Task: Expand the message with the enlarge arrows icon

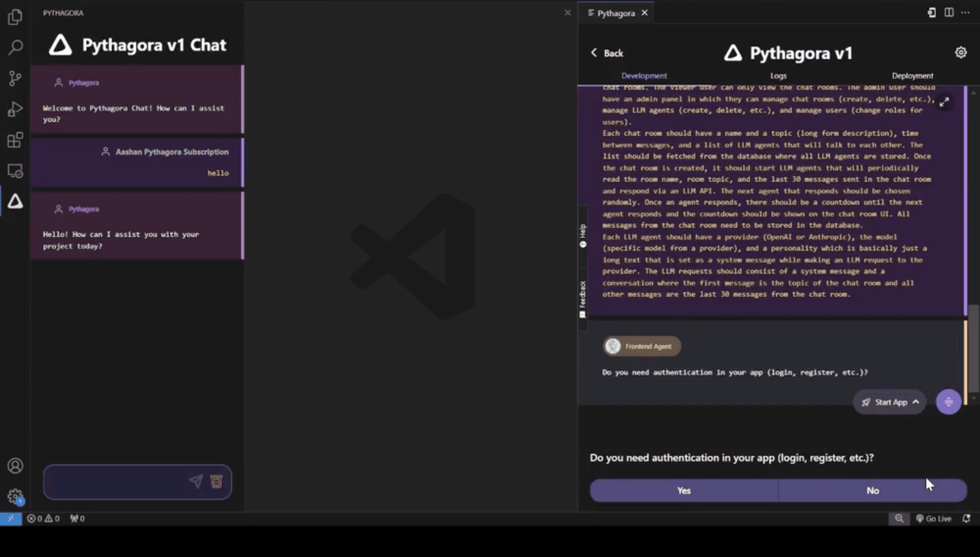Action: point(944,102)
